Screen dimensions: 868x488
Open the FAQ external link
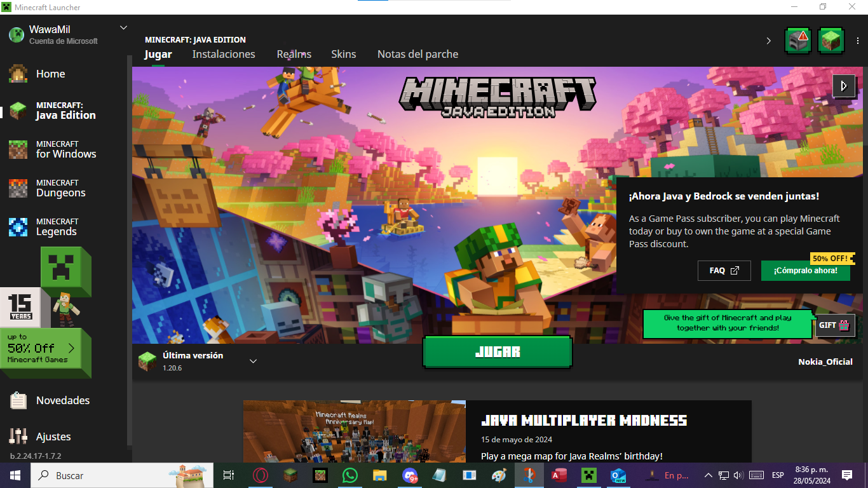[724, 271]
